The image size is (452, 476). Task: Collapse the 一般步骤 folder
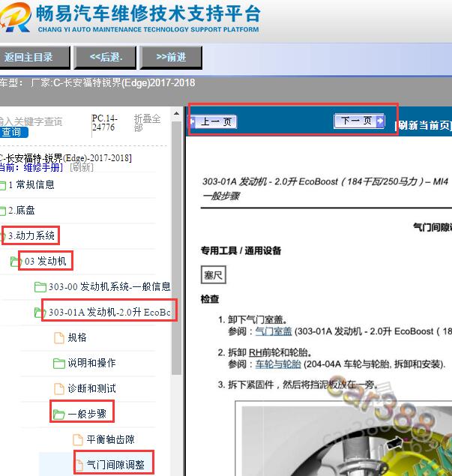click(x=87, y=414)
